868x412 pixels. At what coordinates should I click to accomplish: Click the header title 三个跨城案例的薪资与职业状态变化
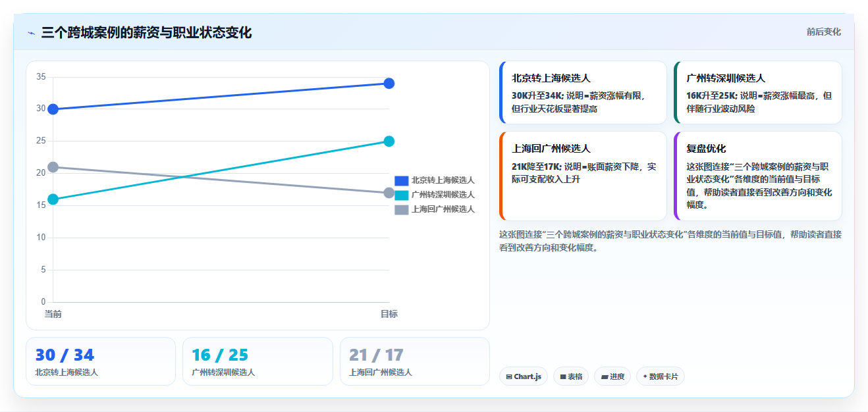pyautogui.click(x=146, y=32)
